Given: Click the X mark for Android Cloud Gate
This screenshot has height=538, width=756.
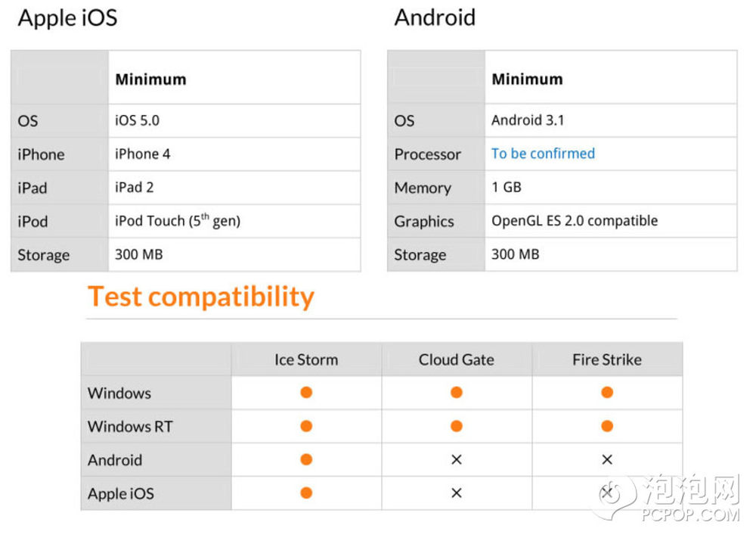Looking at the screenshot, I should click(x=457, y=459).
